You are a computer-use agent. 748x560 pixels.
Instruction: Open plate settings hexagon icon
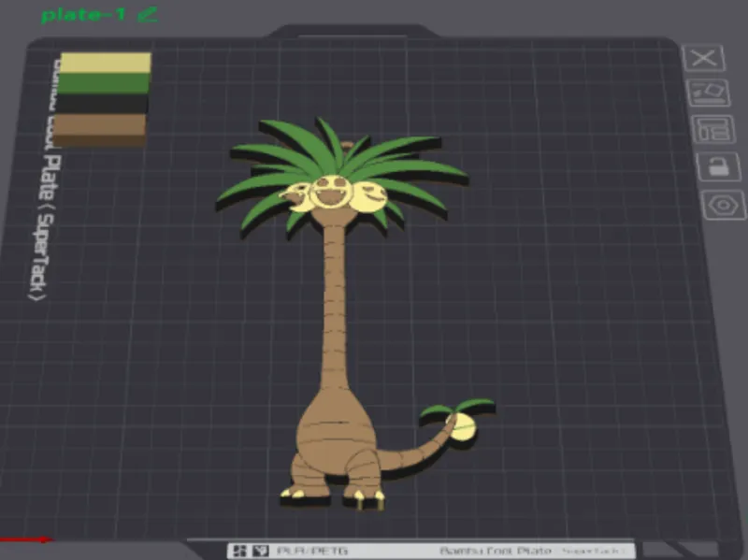[x=724, y=205]
